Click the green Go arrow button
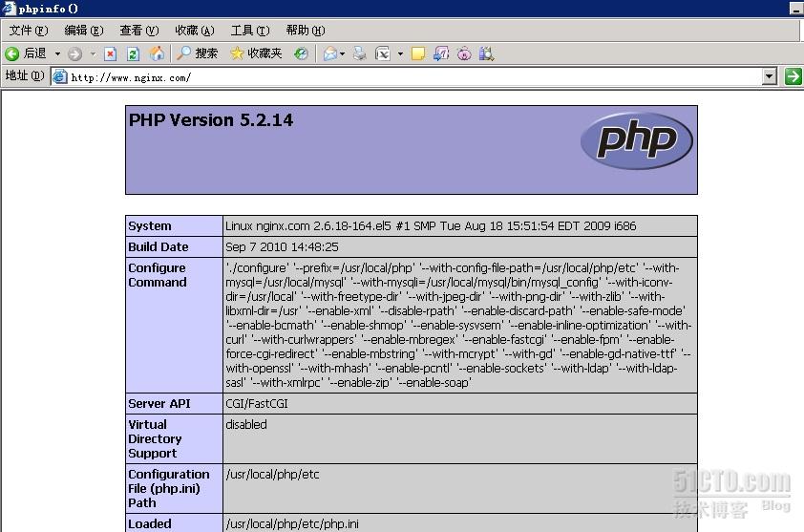 pyautogui.click(x=793, y=77)
